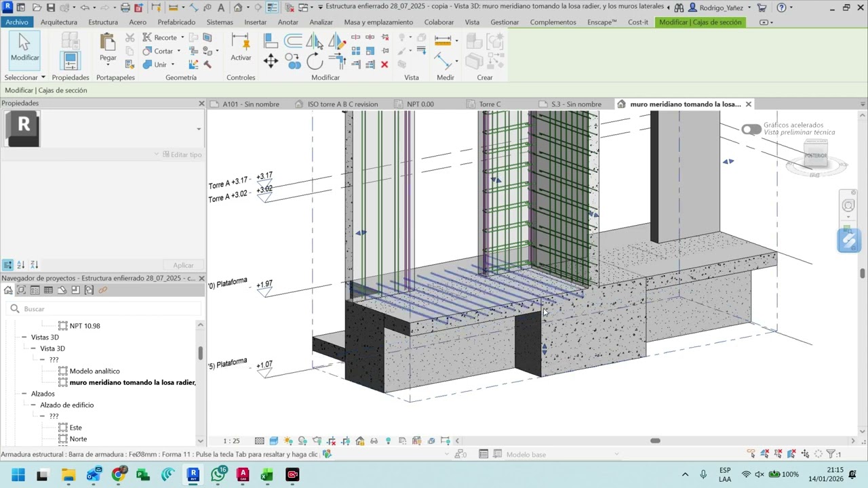Toggle the Gráficos acelerados switch
Screen dimensions: 868x488
(x=751, y=129)
